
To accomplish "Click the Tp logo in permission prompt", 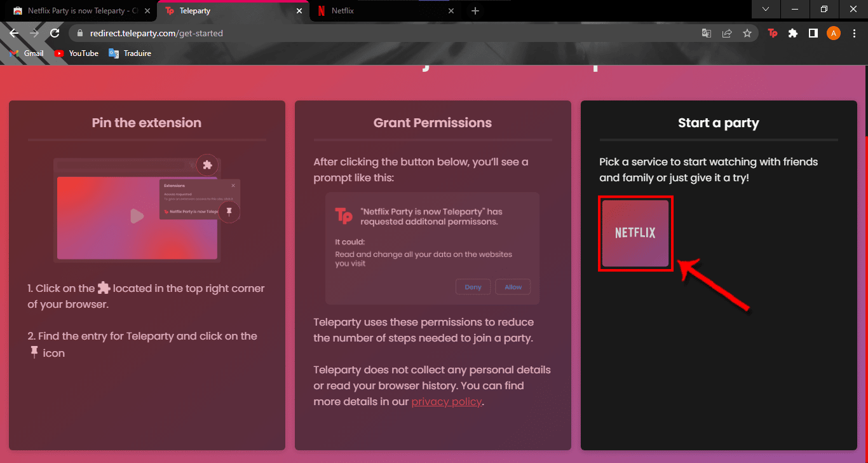I will [x=344, y=216].
